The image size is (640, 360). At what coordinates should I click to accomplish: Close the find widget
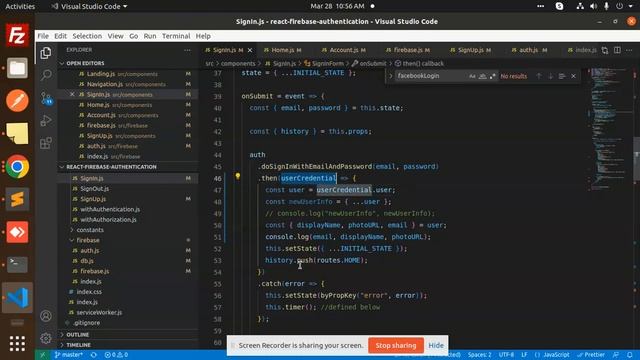click(573, 76)
